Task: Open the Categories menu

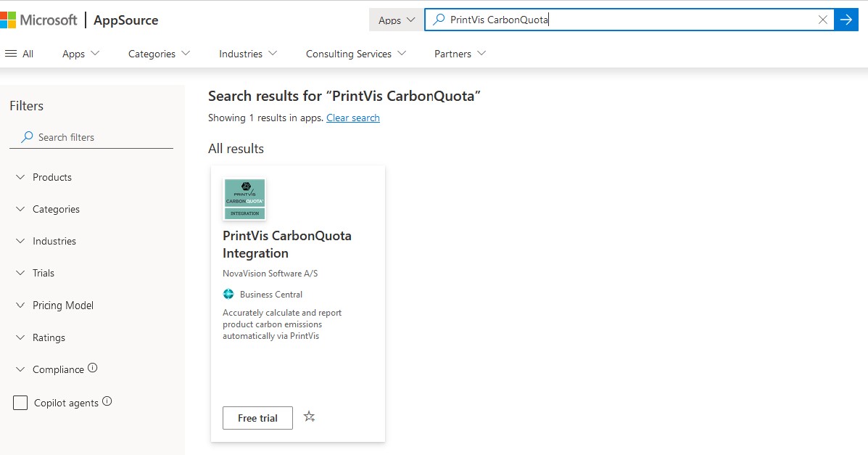Action: tap(160, 54)
